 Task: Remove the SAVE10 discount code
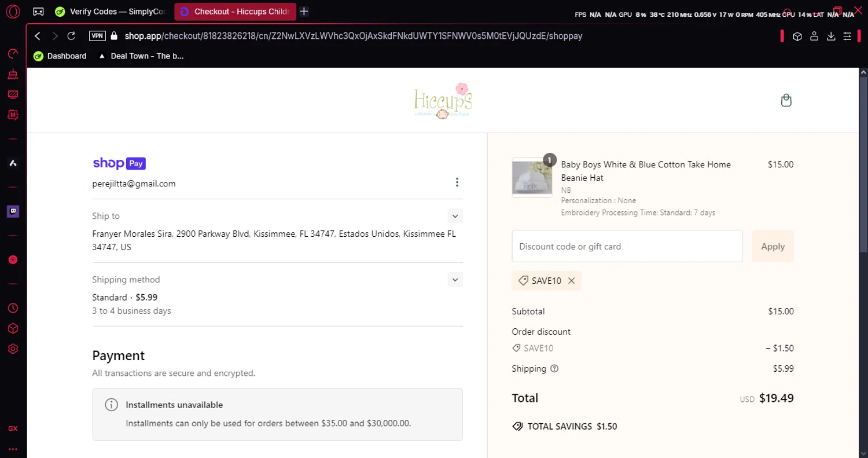click(x=571, y=281)
